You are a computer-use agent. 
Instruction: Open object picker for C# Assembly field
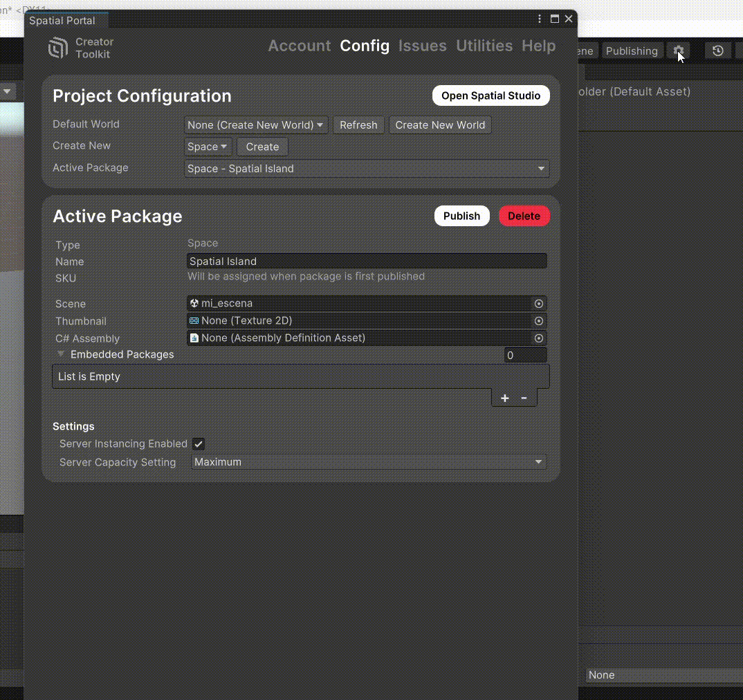click(x=539, y=338)
